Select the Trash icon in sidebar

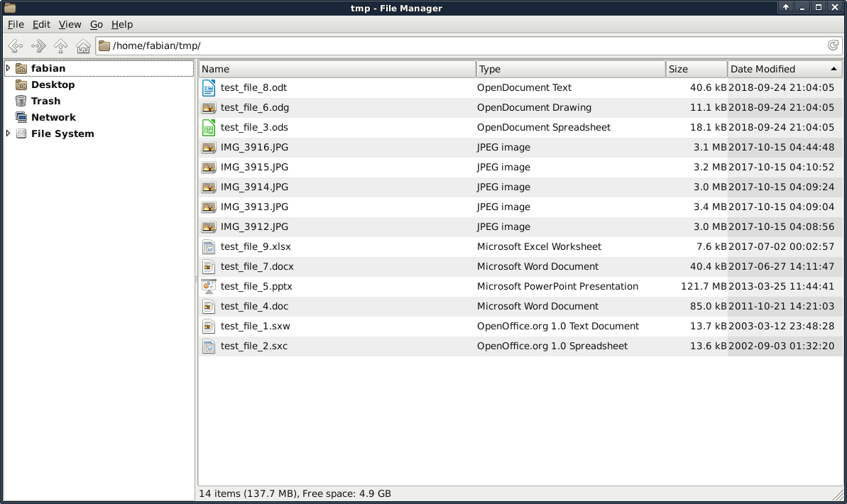coord(21,101)
